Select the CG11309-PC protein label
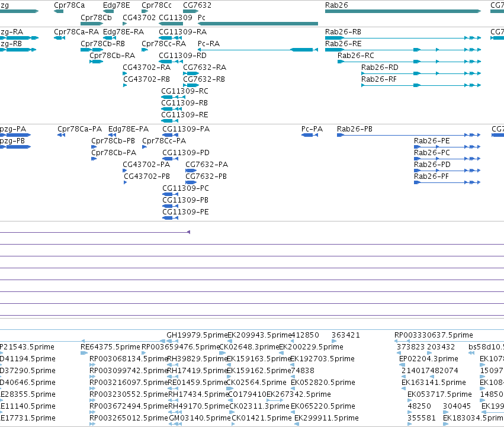504x427 pixels. click(185, 188)
